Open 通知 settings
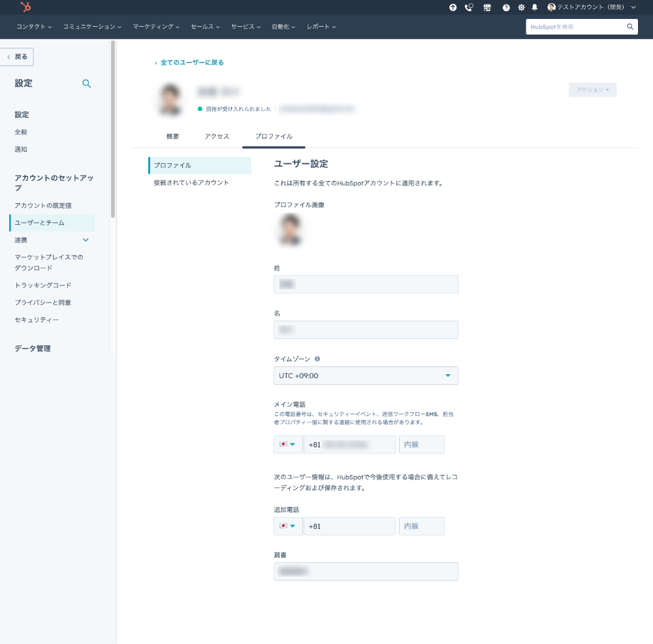 [21, 149]
